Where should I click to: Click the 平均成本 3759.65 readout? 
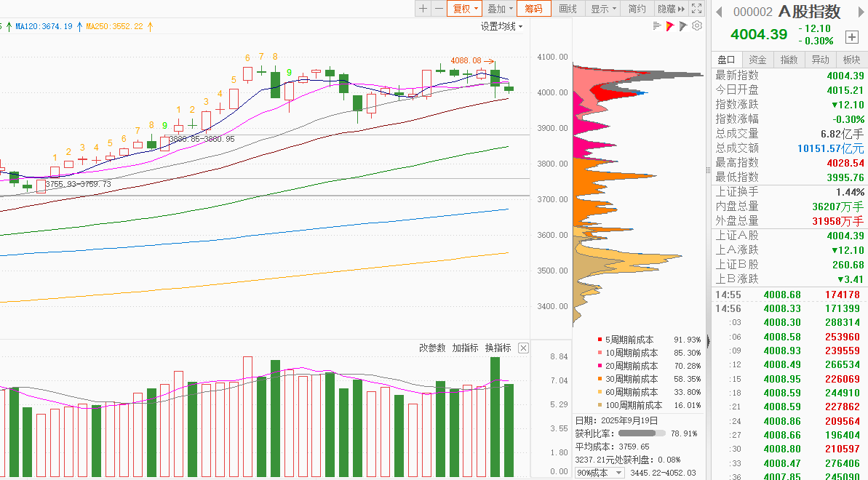[612, 447]
